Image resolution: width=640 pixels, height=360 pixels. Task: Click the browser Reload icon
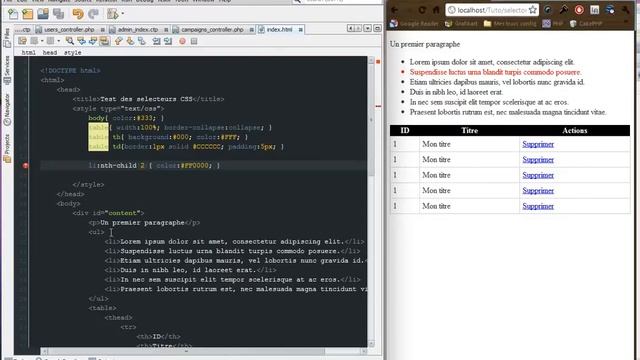(x=422, y=10)
